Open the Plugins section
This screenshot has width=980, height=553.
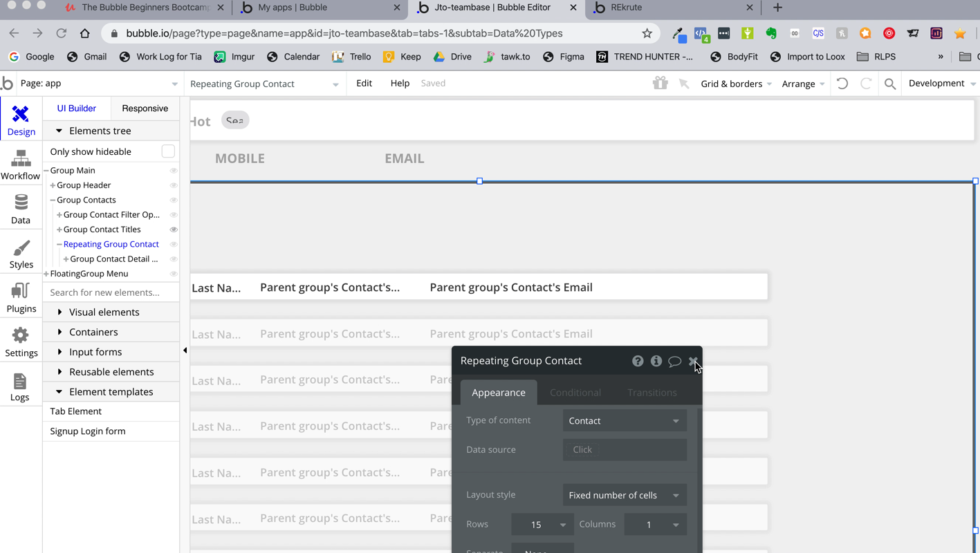pos(21,298)
